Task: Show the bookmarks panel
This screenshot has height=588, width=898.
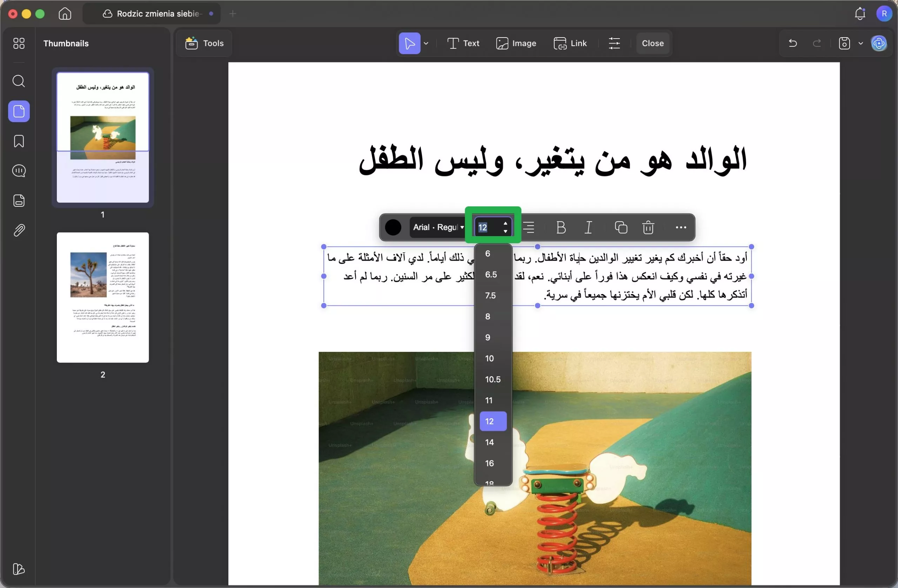Action: click(x=19, y=141)
